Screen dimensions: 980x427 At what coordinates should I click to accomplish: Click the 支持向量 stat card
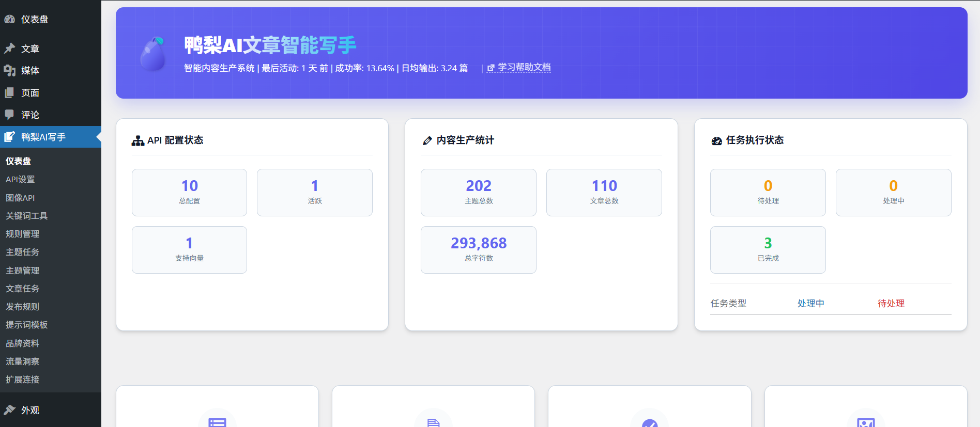tap(189, 250)
